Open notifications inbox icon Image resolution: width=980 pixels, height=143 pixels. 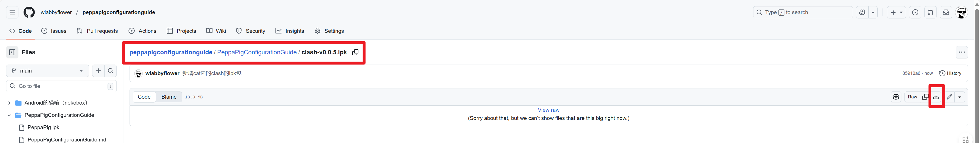tap(946, 12)
